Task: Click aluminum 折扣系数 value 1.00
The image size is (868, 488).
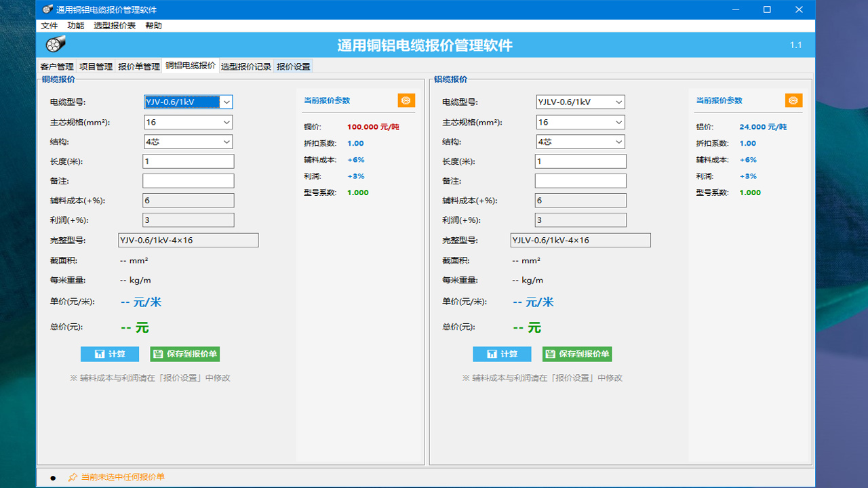Action: coord(748,143)
